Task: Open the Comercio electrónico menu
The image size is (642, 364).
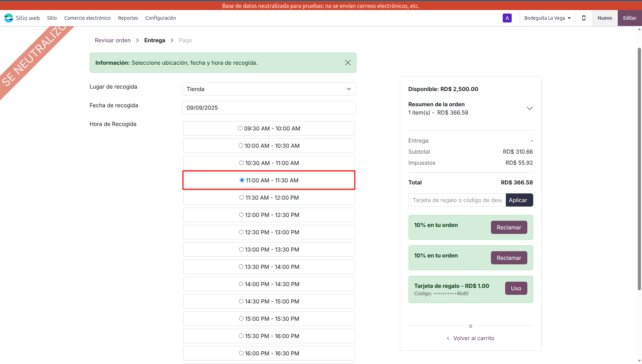Action: pos(87,18)
